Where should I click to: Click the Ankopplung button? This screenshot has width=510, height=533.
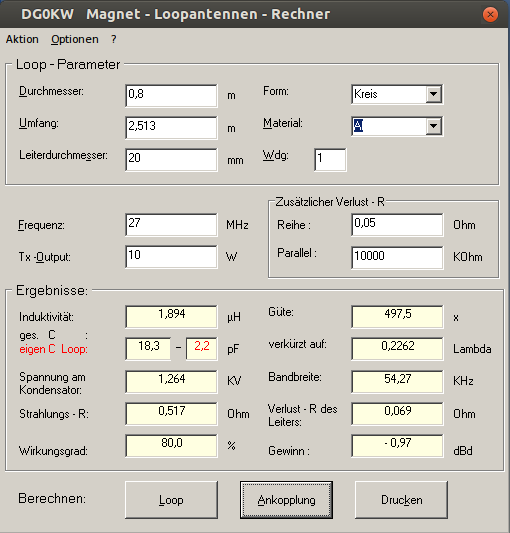coord(286,500)
